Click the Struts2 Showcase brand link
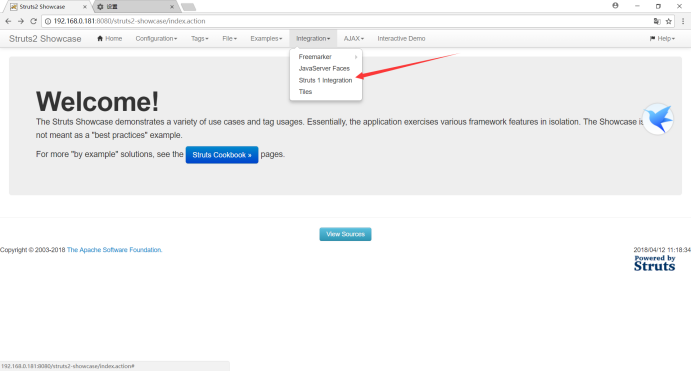This screenshot has height=371, width=692. [x=45, y=39]
